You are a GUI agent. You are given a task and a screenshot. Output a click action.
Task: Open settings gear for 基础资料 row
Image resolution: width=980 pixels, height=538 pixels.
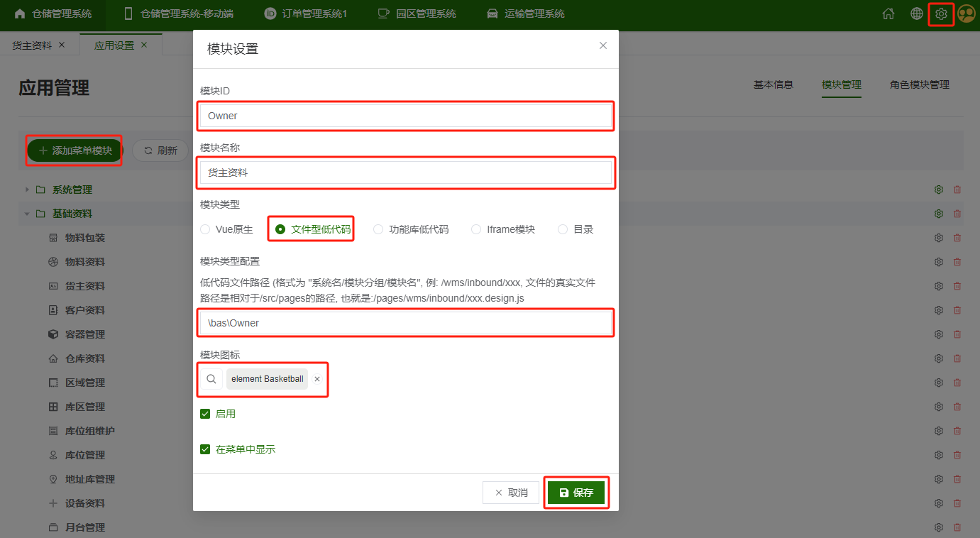939,214
